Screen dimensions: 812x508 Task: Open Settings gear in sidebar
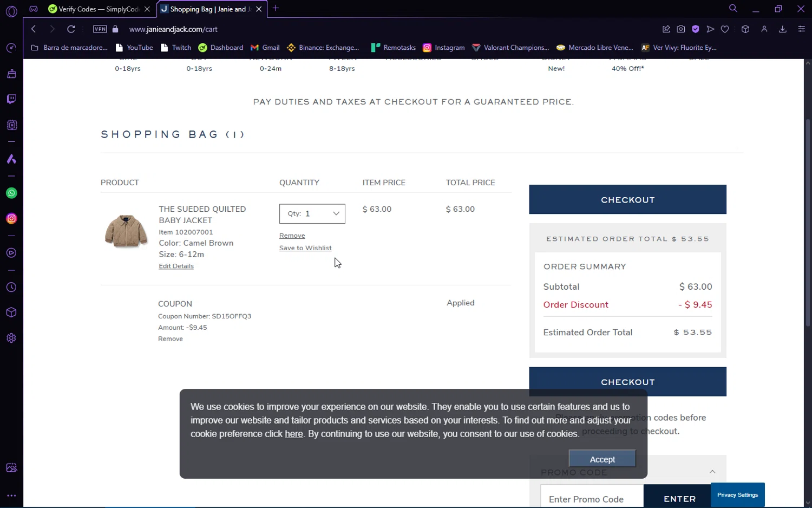[11, 338]
